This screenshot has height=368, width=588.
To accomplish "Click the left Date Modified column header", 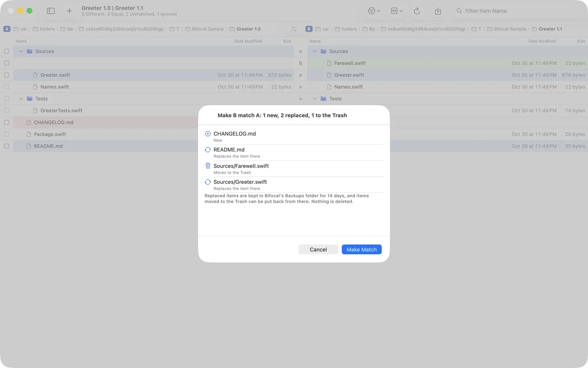I will (248, 41).
